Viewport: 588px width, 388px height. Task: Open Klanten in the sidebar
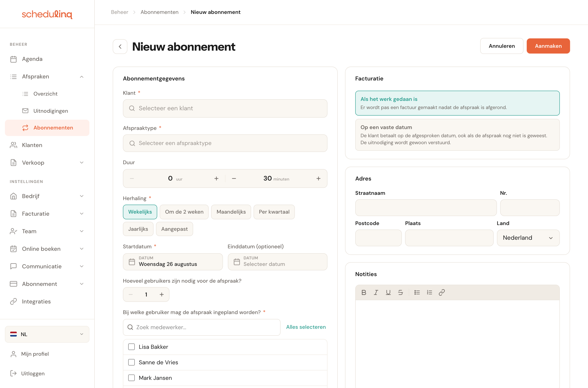[x=47, y=145]
